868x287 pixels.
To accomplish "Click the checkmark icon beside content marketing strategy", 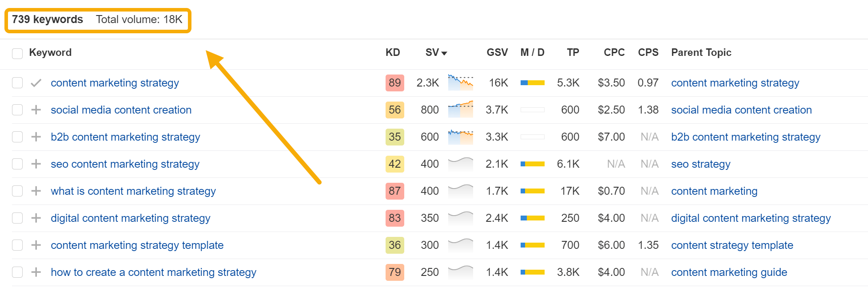I will 36,83.
